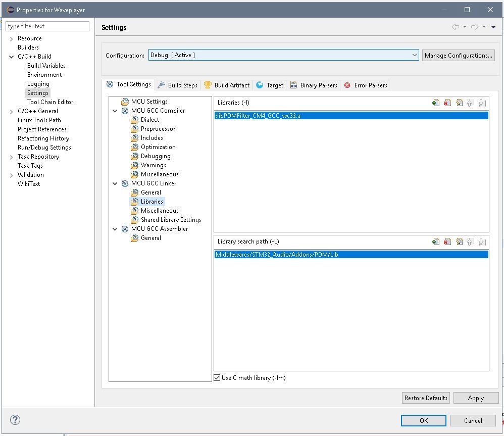Open the help question mark icon
504x436 pixels.
[15, 420]
